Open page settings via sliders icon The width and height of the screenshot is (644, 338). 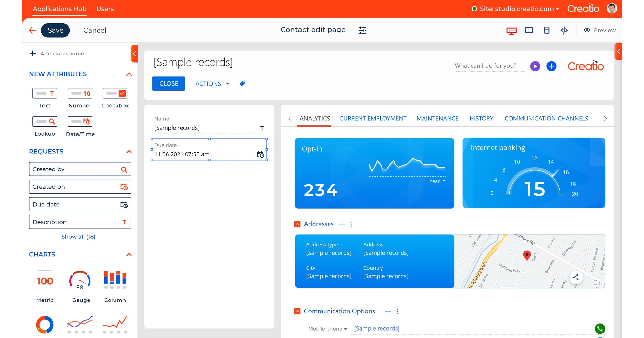click(362, 30)
